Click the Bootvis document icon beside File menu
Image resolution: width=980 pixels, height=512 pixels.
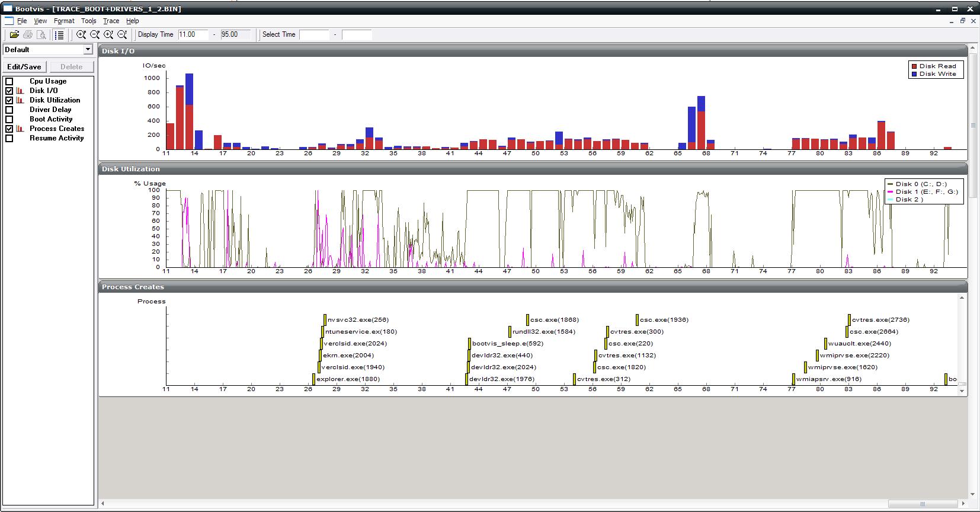(x=8, y=21)
